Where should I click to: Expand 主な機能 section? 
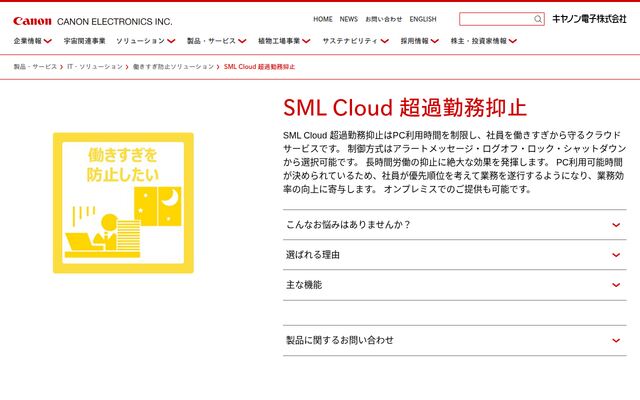tap(455, 285)
